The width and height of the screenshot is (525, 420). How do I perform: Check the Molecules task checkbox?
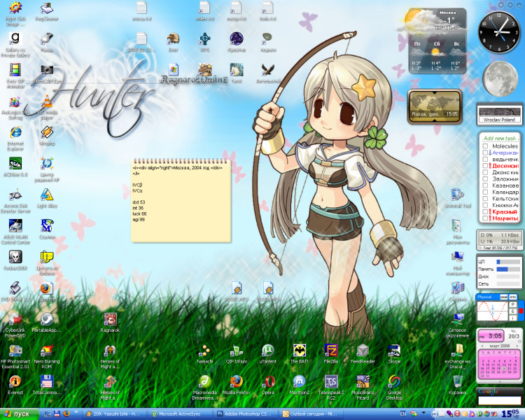click(x=485, y=146)
